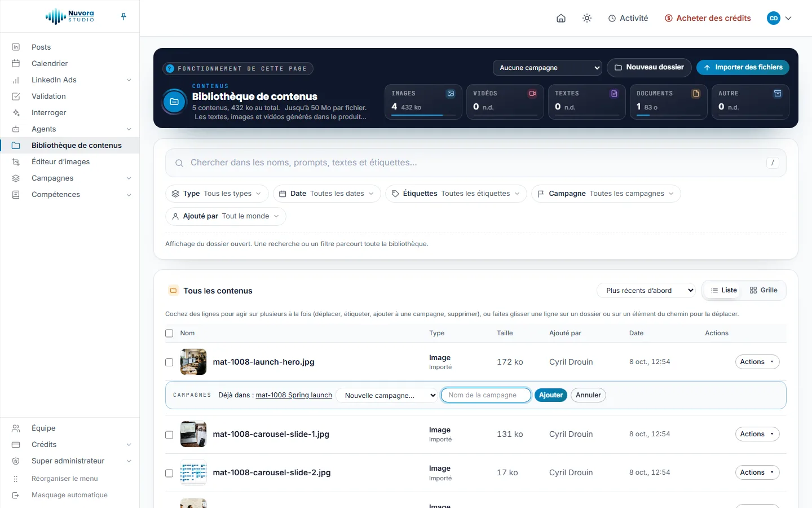
Task: Check the box for mat-1008-carousel-slide-2.jpg
Action: click(169, 473)
